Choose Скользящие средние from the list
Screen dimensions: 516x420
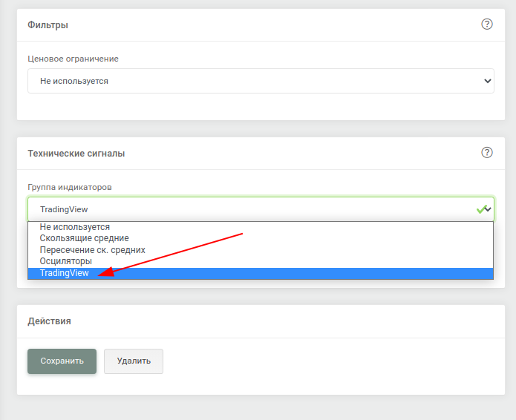pos(261,238)
